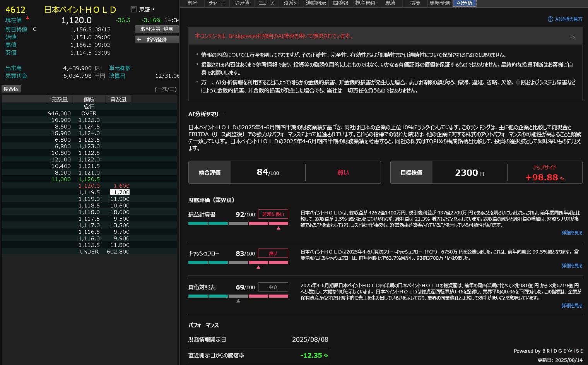
Task: Click the 売数量 column header
Action: coord(60,99)
